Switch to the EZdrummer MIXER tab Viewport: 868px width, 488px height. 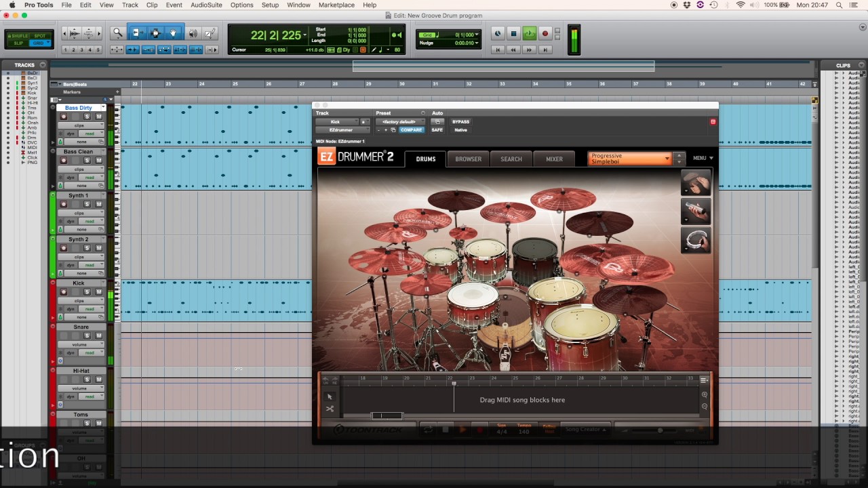(x=555, y=159)
